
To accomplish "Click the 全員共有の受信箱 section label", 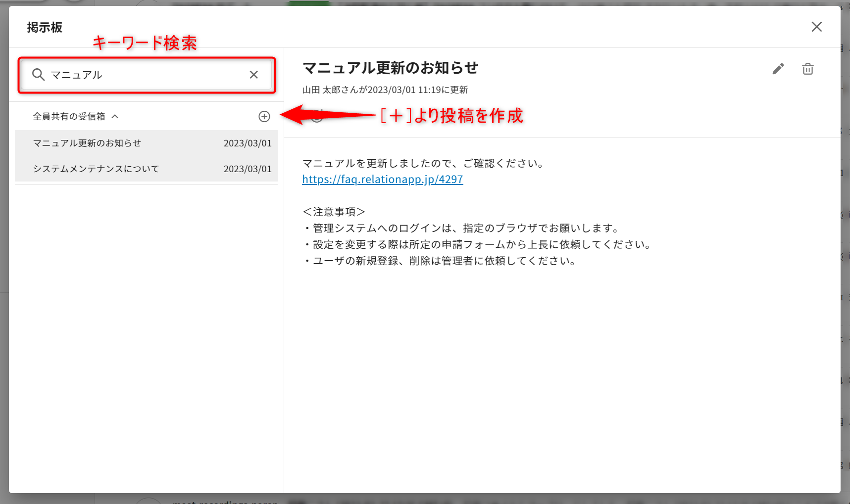I will click(69, 117).
